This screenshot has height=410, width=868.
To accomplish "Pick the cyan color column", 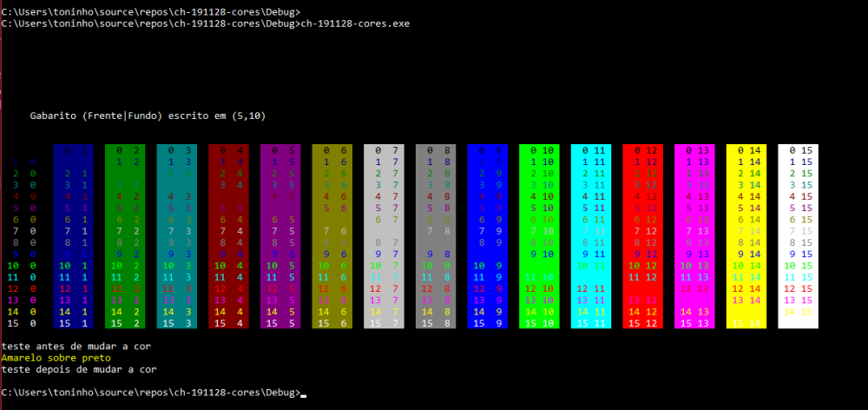I will point(591,236).
